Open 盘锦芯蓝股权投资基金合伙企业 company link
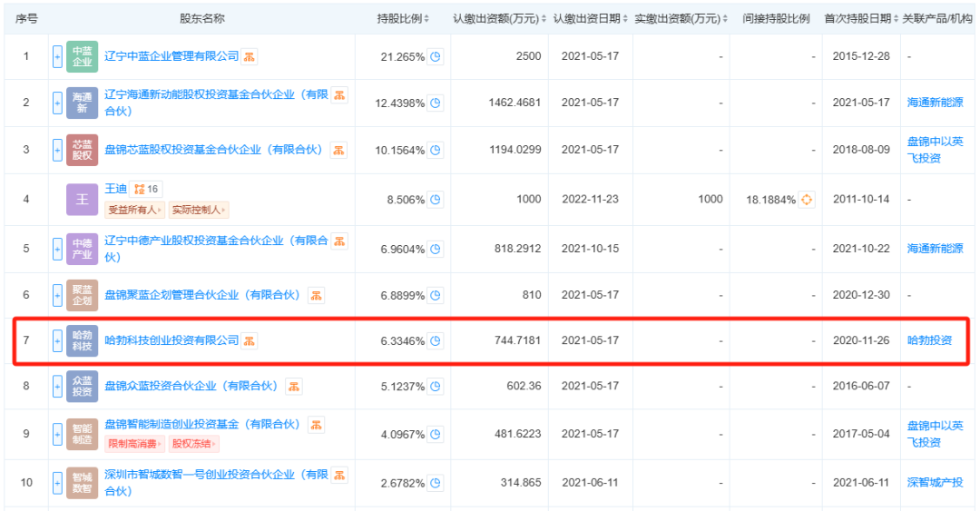 point(213,150)
